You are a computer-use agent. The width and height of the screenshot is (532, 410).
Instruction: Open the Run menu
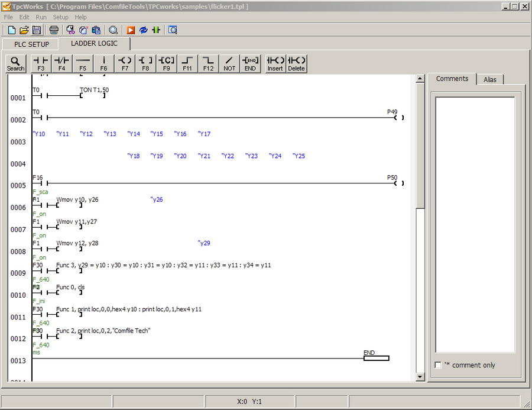point(41,17)
